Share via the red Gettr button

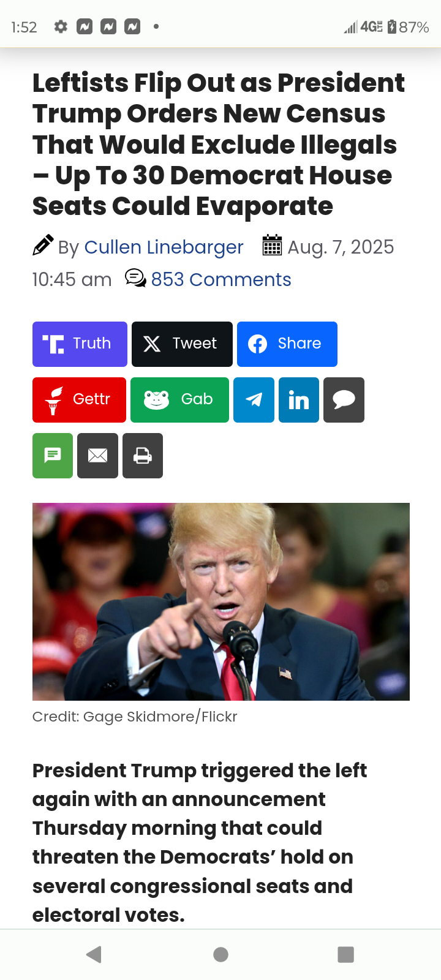[79, 400]
